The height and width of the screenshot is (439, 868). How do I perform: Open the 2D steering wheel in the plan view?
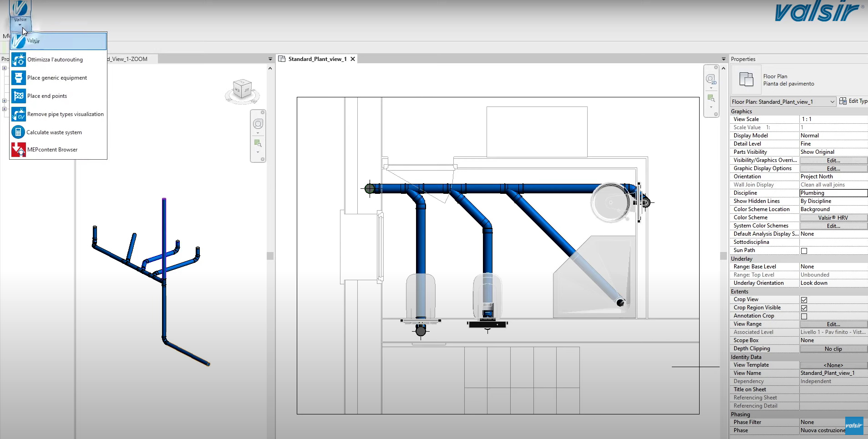[x=711, y=79]
